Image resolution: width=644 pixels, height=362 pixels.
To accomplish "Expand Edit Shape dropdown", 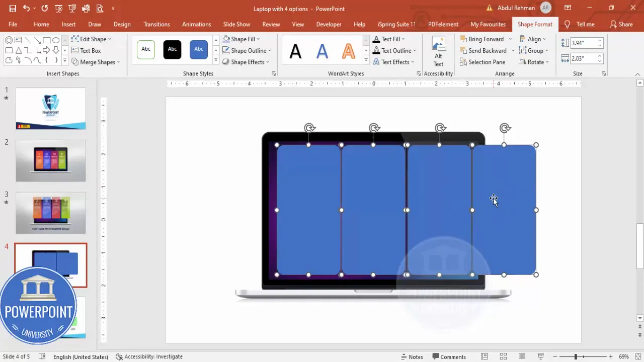I will coord(91,39).
